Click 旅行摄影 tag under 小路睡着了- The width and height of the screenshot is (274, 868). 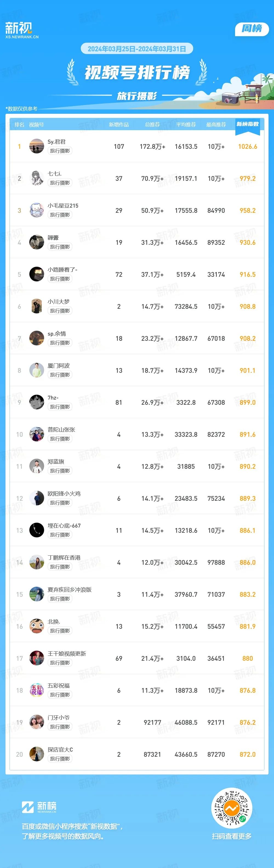point(60,279)
